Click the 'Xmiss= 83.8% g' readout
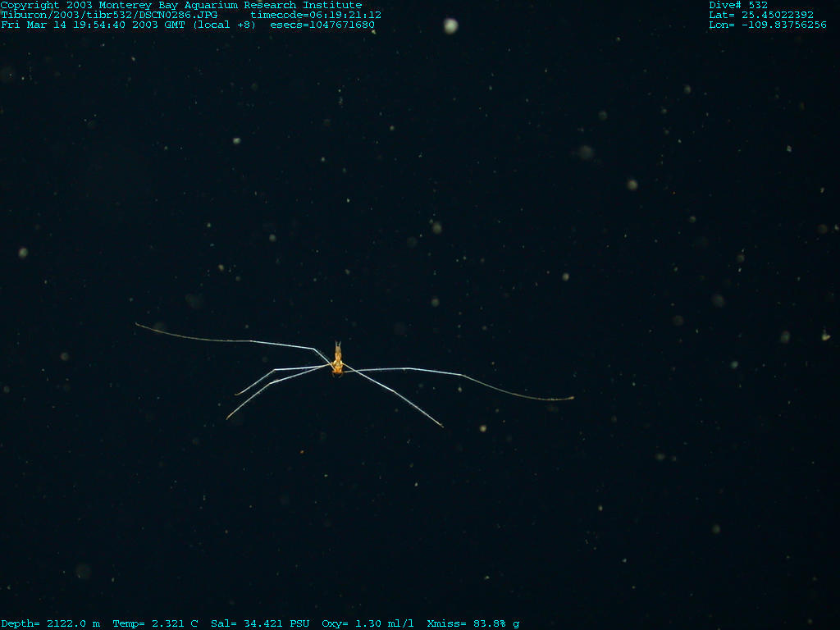 pos(473,623)
